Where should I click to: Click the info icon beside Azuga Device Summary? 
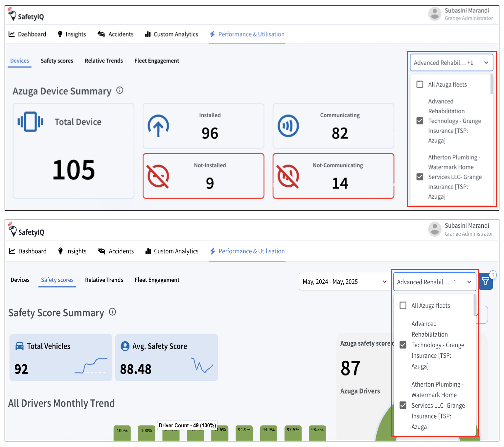pos(120,90)
